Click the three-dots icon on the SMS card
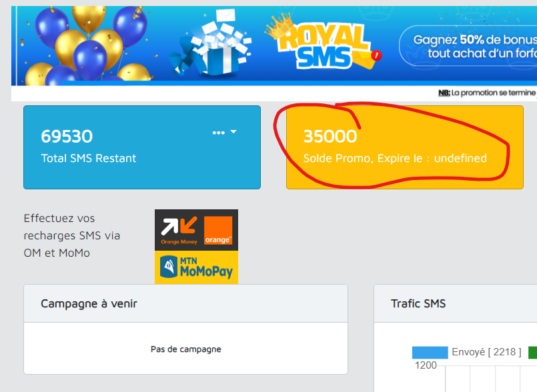 coord(219,133)
